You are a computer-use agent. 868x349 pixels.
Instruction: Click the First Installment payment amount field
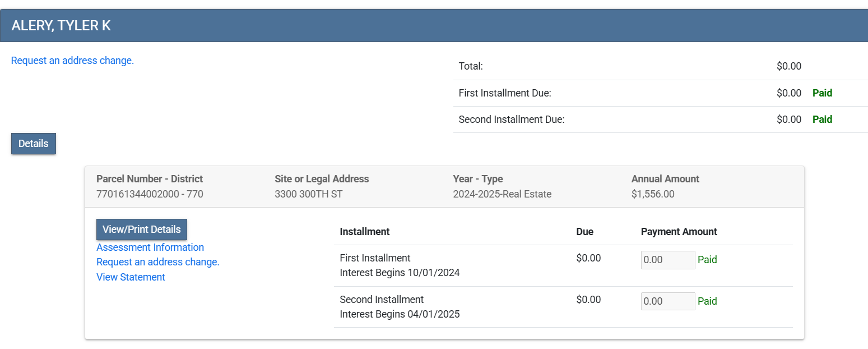667,260
